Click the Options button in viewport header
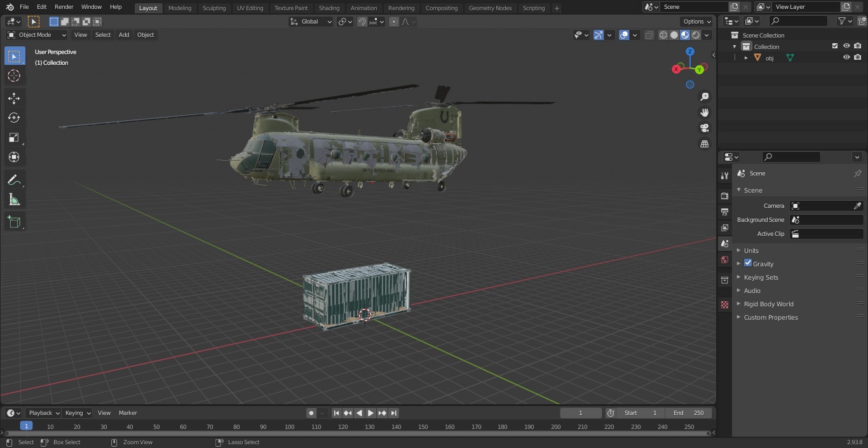Image resolution: width=868 pixels, height=448 pixels. pos(697,22)
